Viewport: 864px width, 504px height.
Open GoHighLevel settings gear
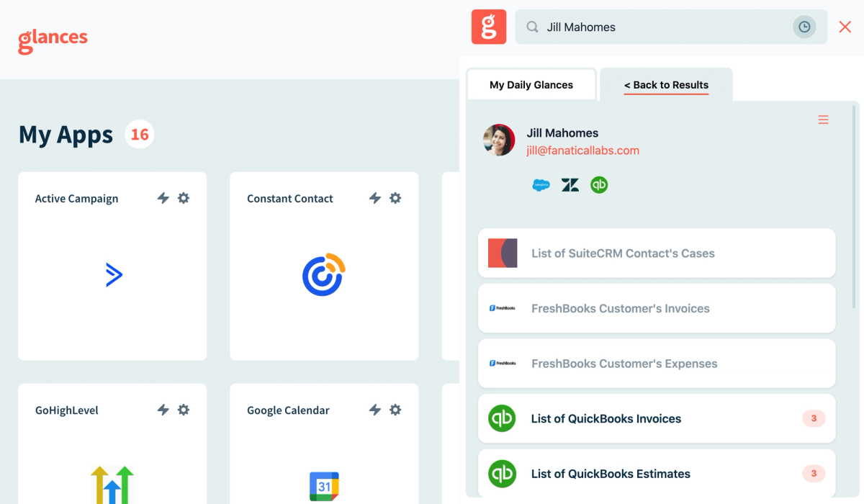(x=184, y=410)
